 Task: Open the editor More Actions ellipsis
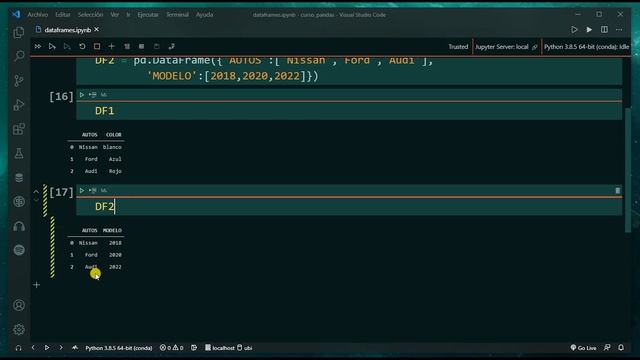point(619,30)
